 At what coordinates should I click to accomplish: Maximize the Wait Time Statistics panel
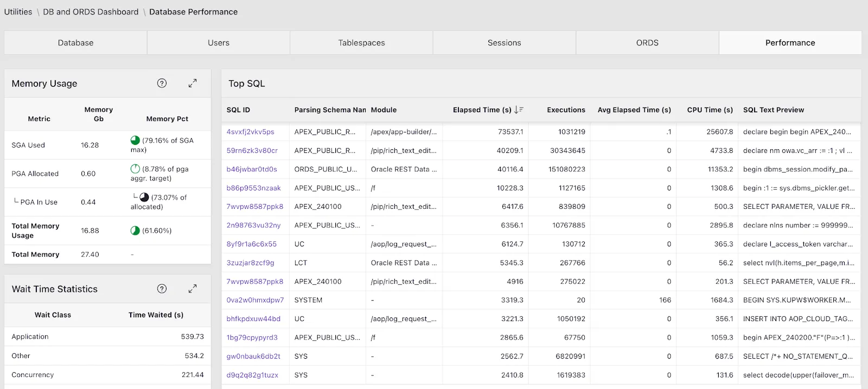(193, 289)
